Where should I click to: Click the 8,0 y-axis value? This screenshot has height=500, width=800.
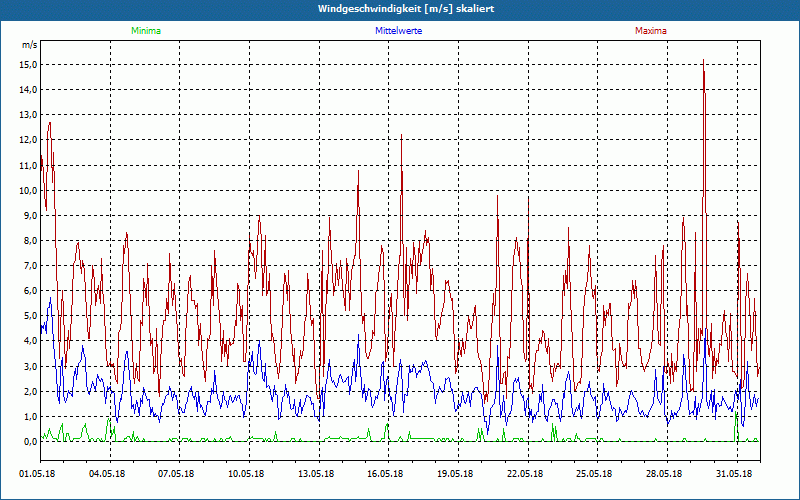[31, 241]
